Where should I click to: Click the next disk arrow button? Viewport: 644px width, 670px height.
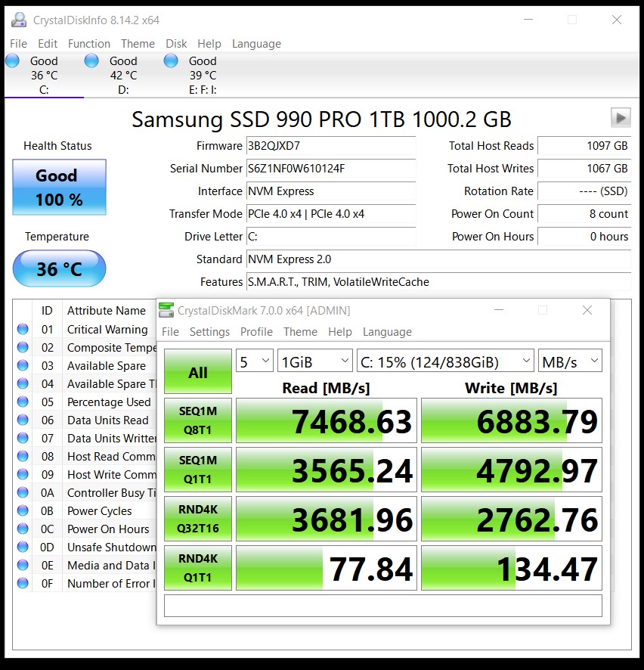(x=621, y=117)
